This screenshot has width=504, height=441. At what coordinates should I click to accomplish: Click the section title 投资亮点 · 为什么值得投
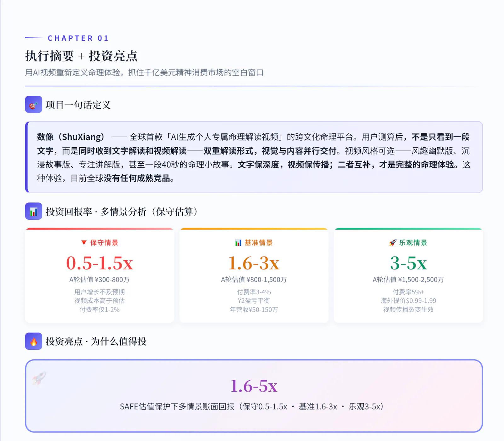click(x=96, y=341)
